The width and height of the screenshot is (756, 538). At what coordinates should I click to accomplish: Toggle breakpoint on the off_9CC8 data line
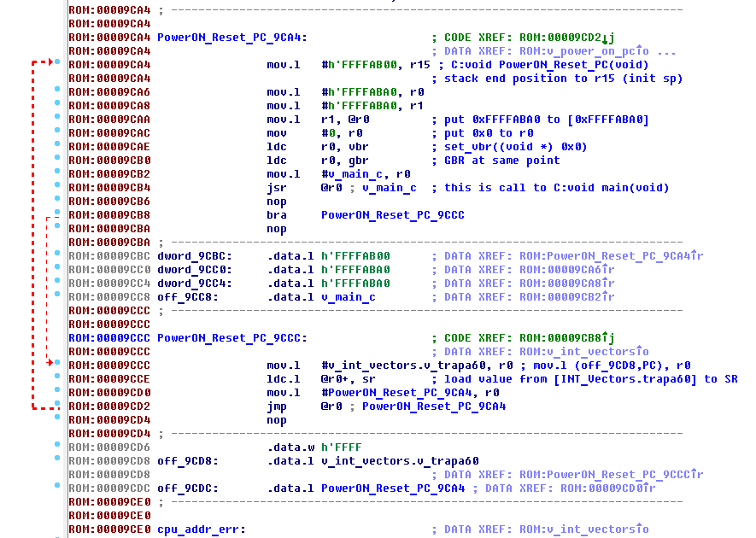point(56,295)
